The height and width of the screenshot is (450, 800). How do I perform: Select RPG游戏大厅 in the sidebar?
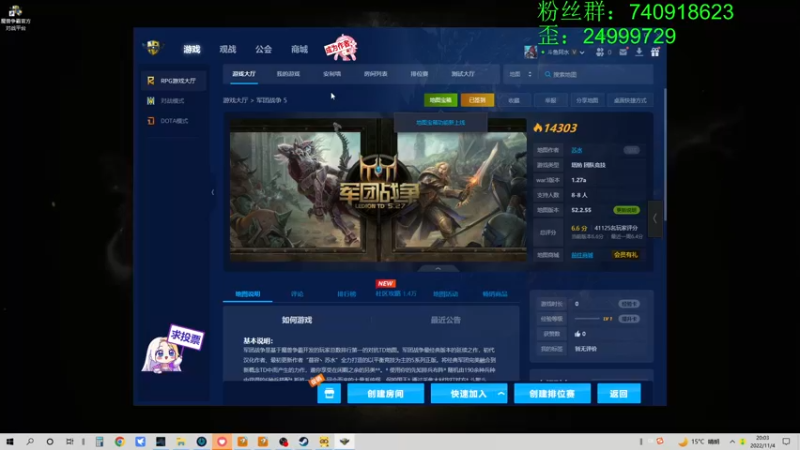(x=173, y=81)
